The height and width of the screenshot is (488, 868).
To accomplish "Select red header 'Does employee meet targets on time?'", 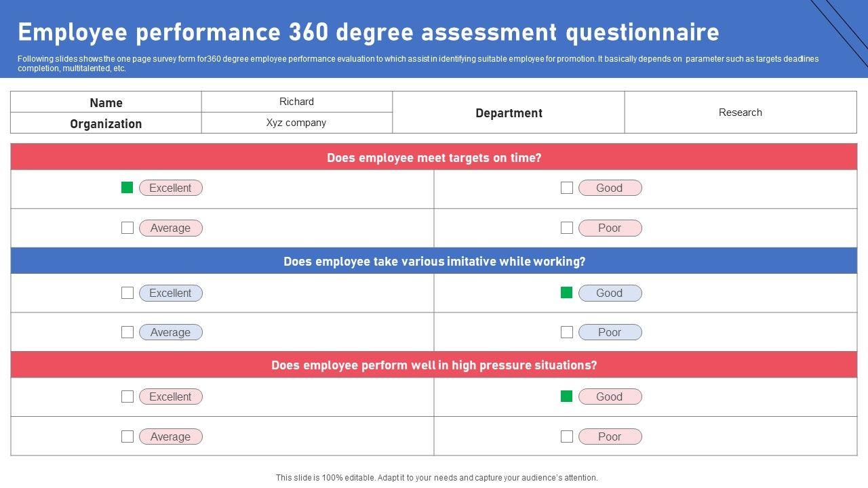I will click(434, 158).
